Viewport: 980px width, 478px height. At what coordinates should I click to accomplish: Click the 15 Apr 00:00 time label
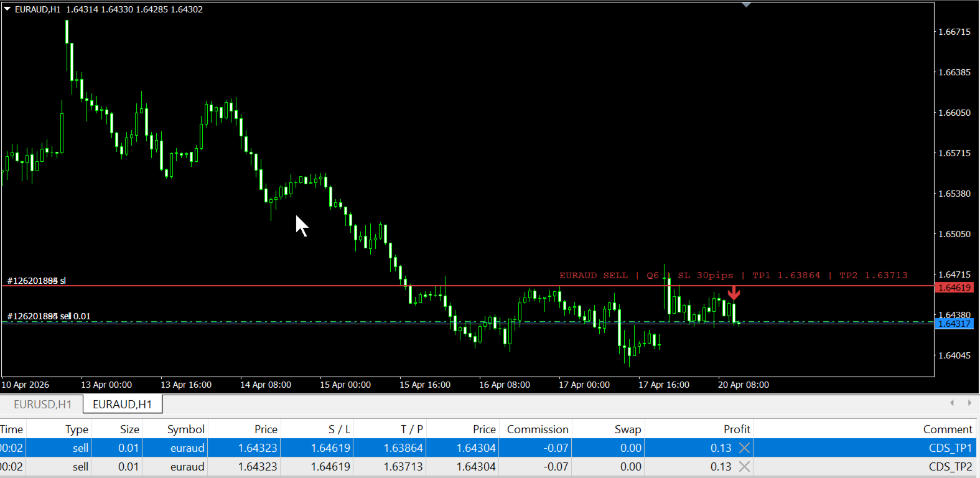345,385
